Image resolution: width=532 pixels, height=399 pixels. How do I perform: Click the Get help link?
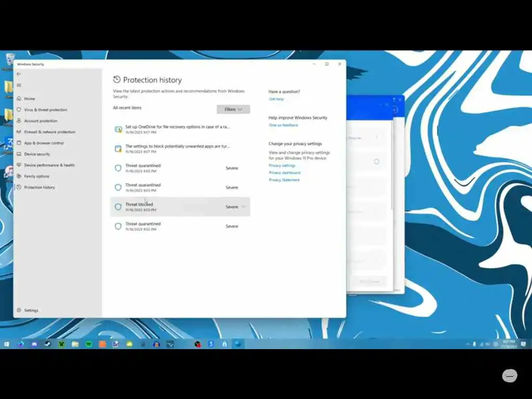[276, 99]
